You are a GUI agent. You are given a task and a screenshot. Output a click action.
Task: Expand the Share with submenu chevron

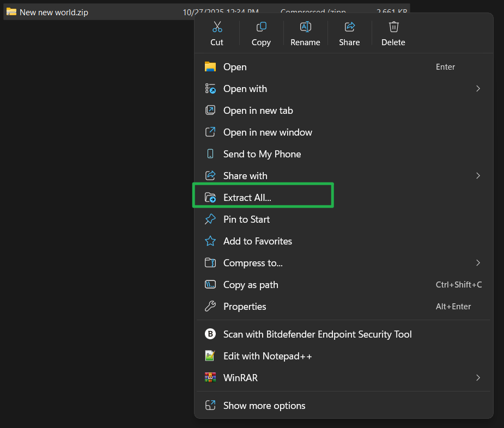(x=478, y=176)
